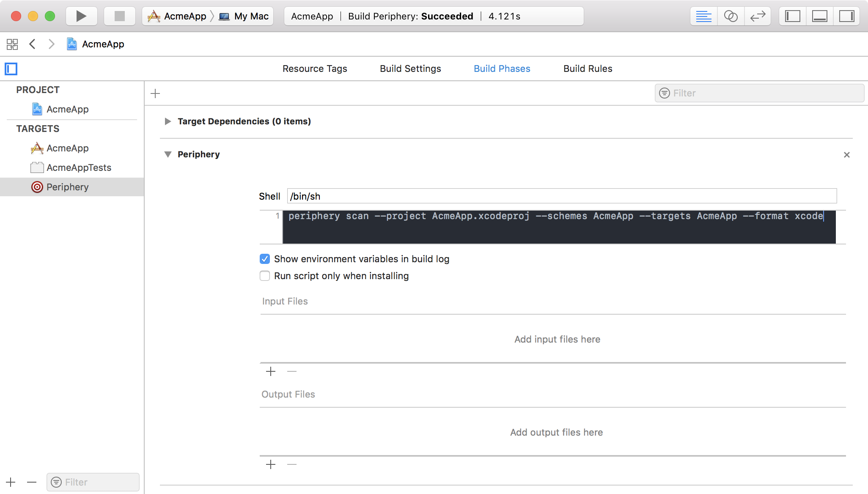
Task: Click the Run button in toolbar
Action: click(x=82, y=16)
